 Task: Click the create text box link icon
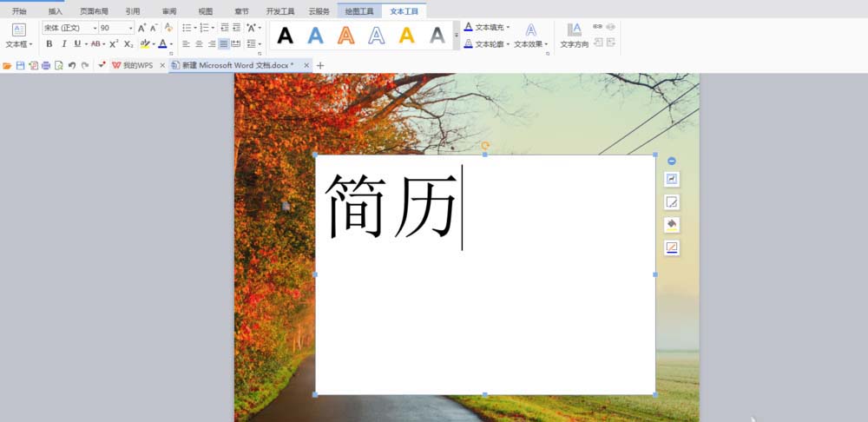point(597,27)
